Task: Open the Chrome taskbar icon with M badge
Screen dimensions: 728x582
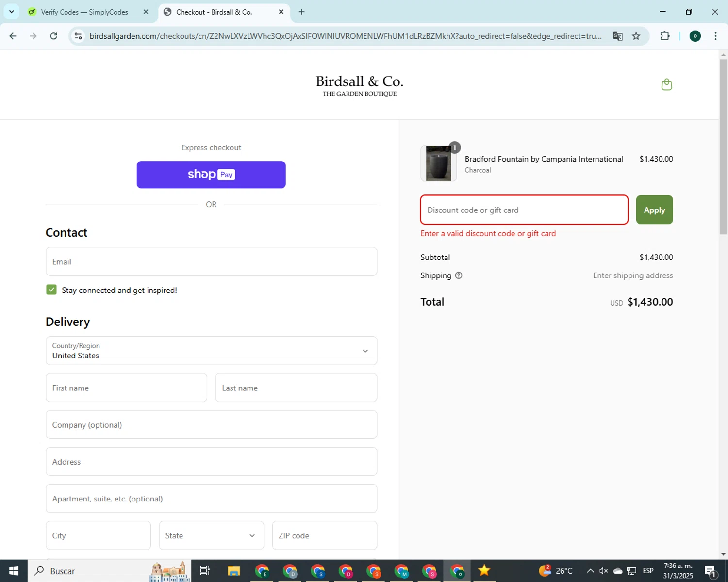Action: pyautogui.click(x=401, y=571)
